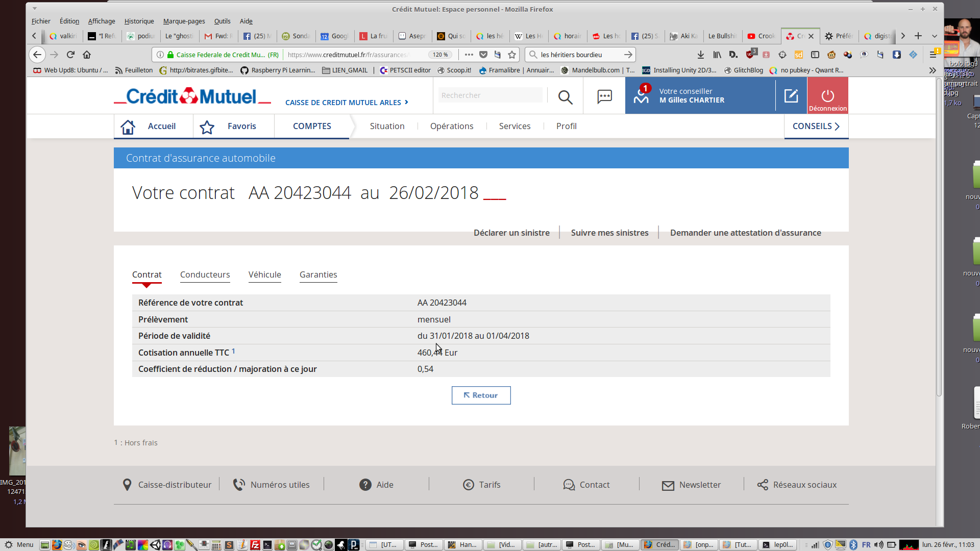Click the edit pencil icon beside advisor
This screenshot has height=551, width=980.
[x=791, y=96]
